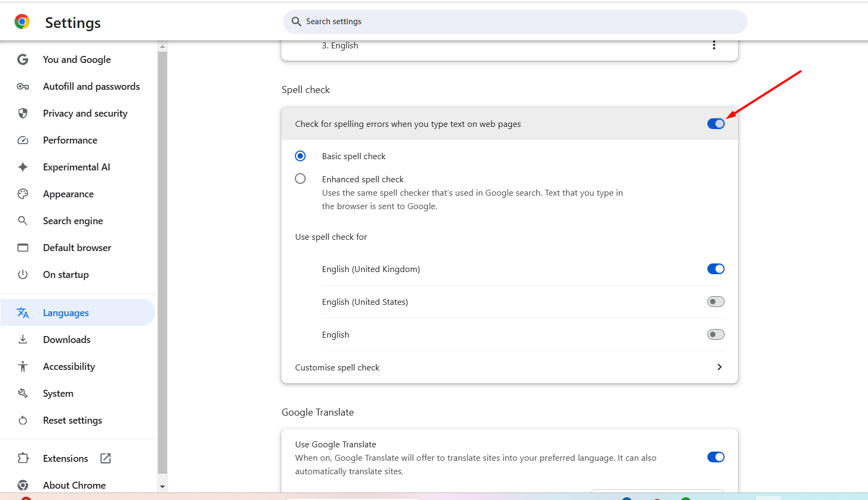This screenshot has height=500, width=868.
Task: Click the Settings page title
Action: click(73, 23)
